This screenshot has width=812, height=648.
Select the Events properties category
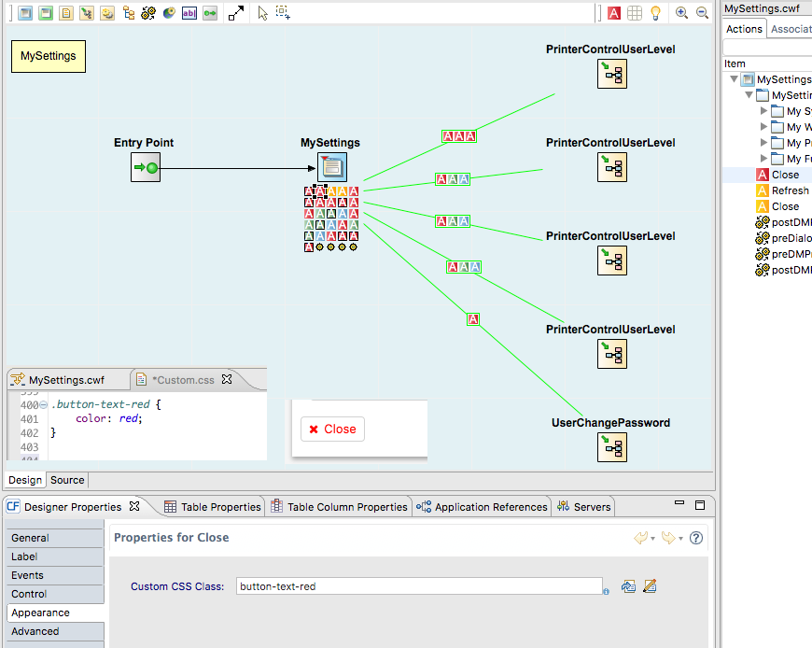coord(55,575)
